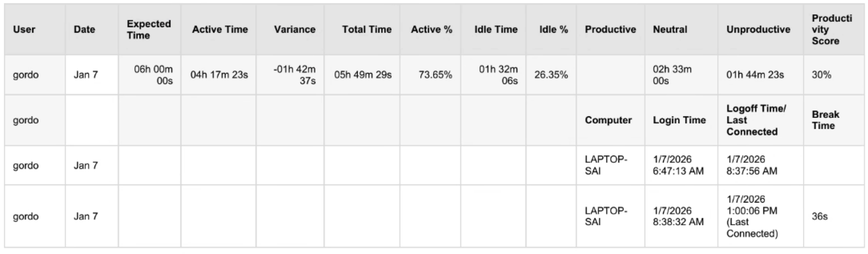Click the Productivity Score column header

(832, 30)
